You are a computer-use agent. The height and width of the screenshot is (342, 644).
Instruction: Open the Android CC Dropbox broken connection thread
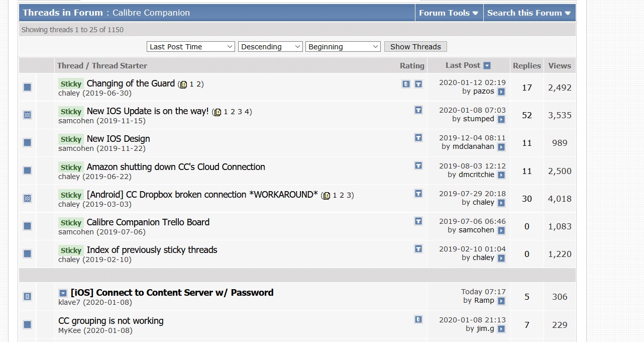click(202, 195)
